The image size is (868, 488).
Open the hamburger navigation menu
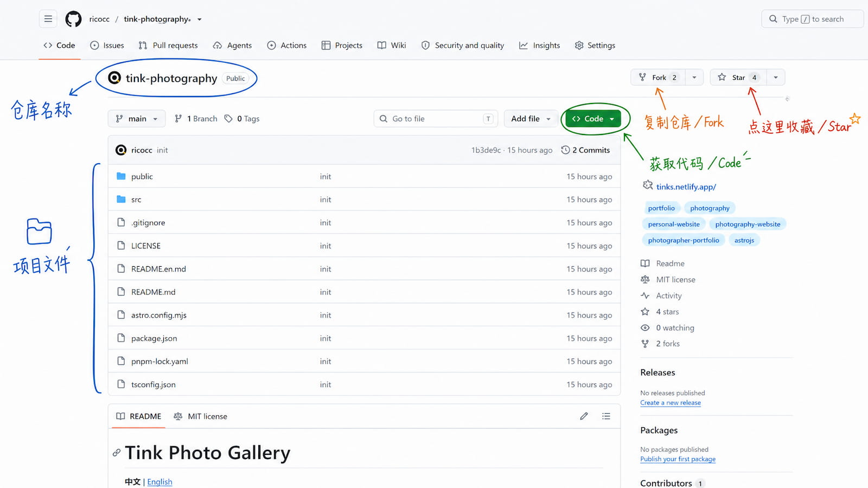48,19
